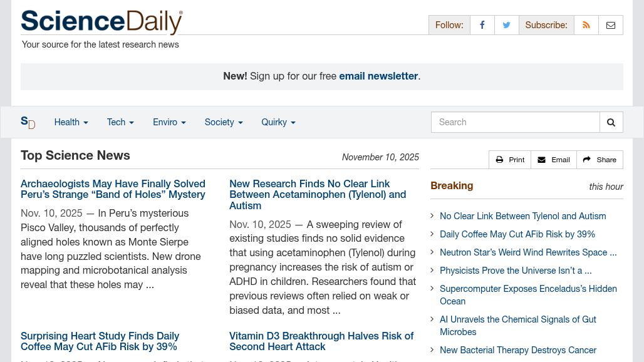Click the email envelope subscribe icon
This screenshot has height=362, width=644.
(611, 25)
